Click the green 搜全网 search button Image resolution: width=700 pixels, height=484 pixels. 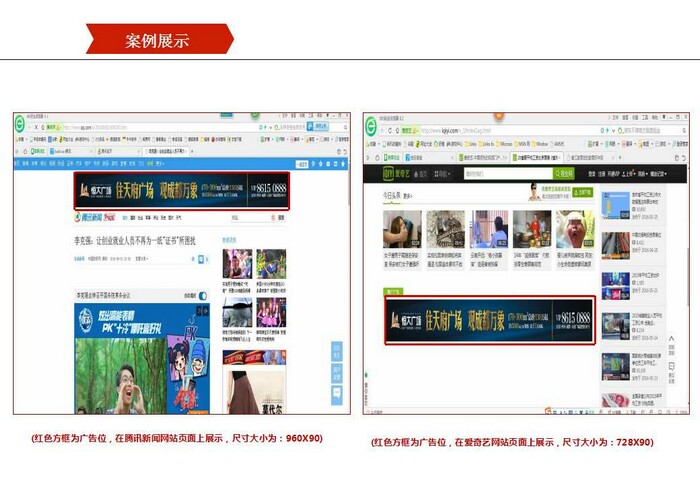564,173
